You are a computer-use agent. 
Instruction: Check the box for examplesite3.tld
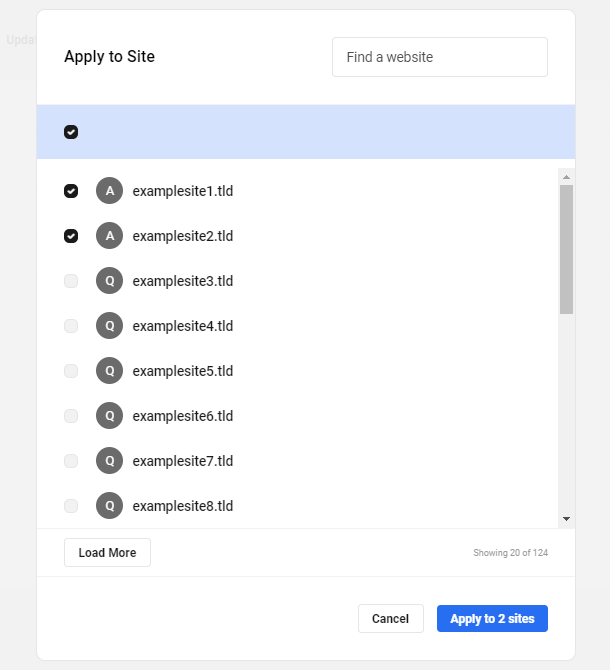coord(71,281)
